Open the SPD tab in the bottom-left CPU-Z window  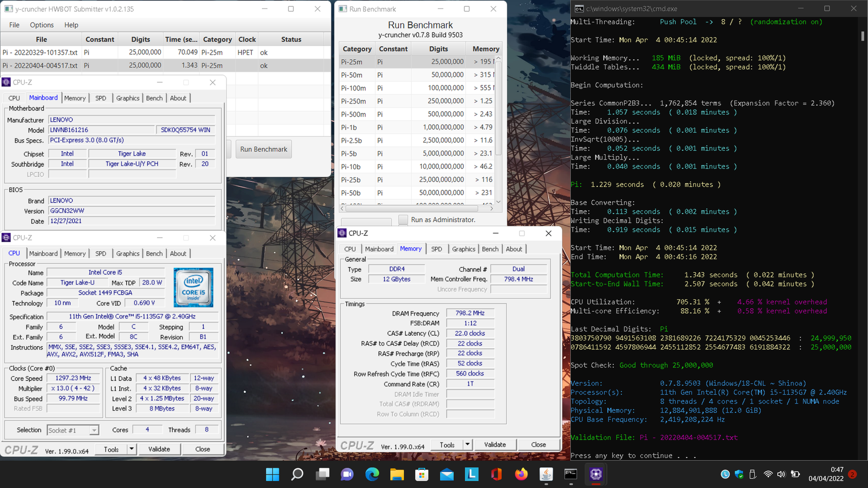pyautogui.click(x=101, y=253)
